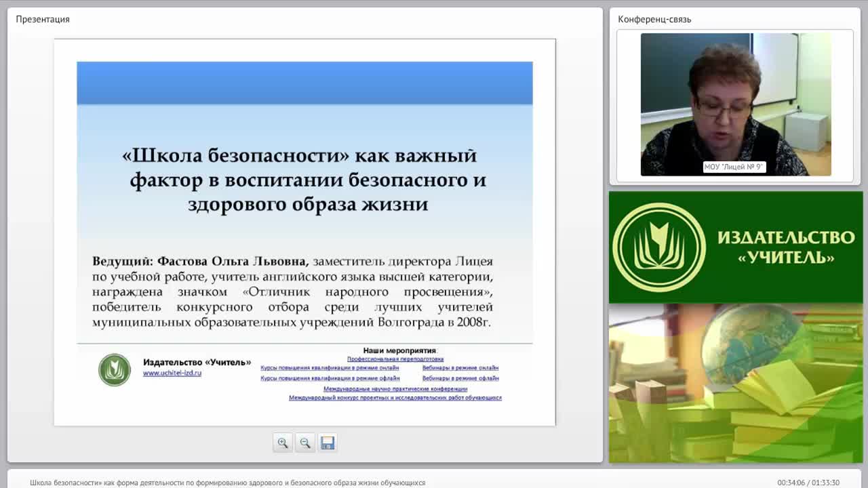Click the Издательство Учитель logo in slide footer
Screen dimensions: 868x488
(115, 370)
